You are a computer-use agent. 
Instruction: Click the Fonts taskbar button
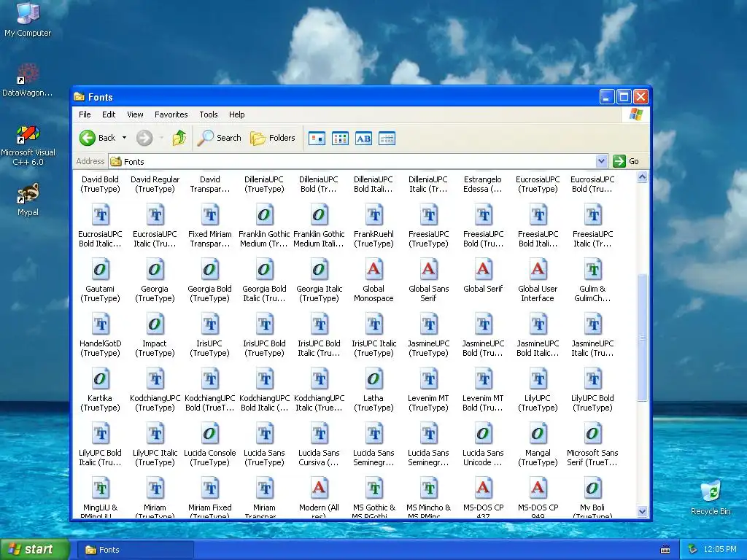point(136,550)
